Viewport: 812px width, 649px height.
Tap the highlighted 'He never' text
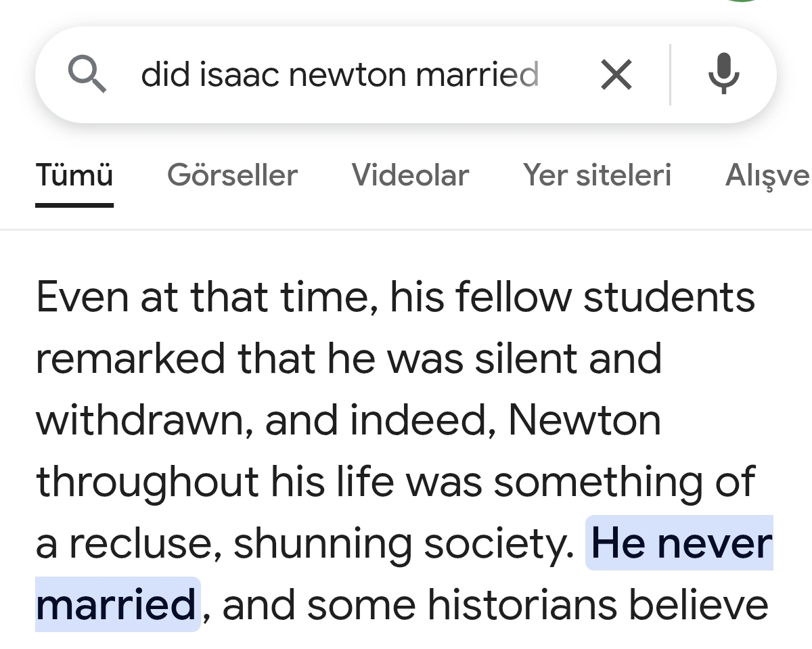pos(681,543)
